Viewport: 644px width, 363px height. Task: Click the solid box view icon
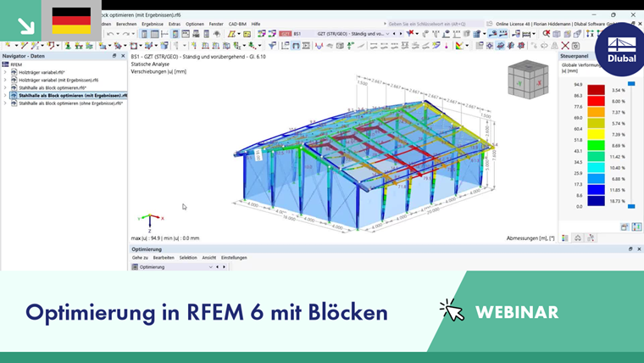click(557, 34)
